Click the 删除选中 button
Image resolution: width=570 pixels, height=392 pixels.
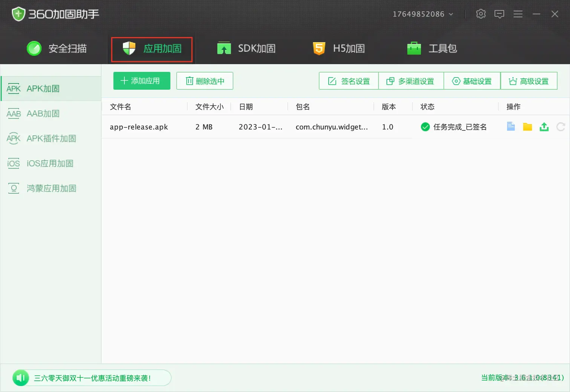pos(205,81)
